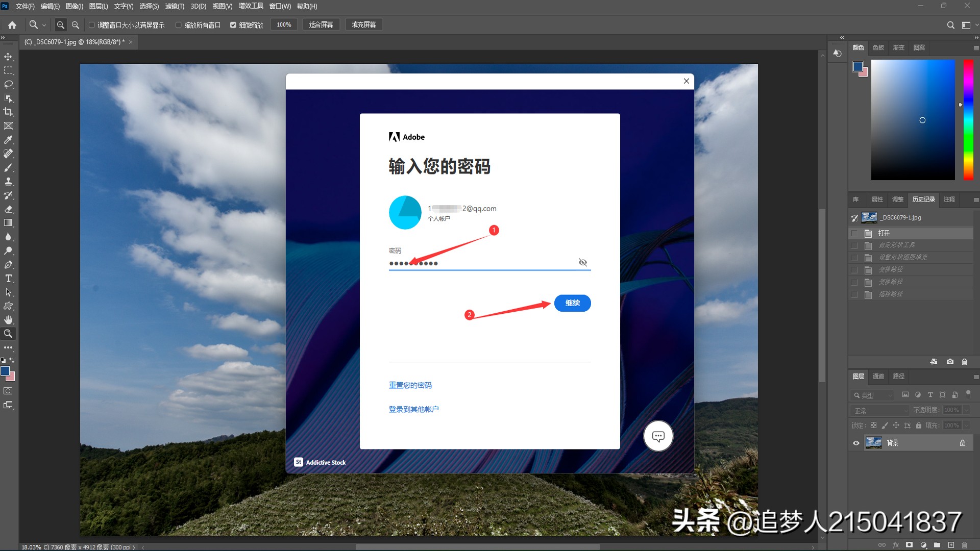Switch to the 通道 tab
This screenshot has height=551, width=980.
tap(878, 377)
